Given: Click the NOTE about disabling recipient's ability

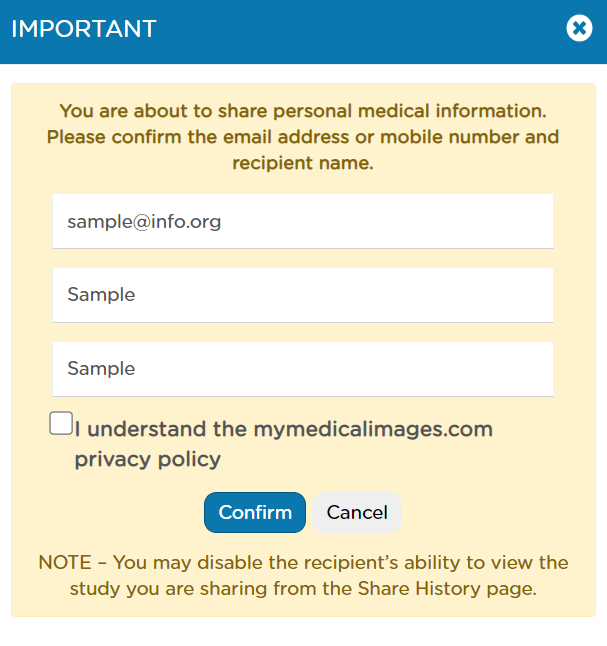Looking at the screenshot, I should coord(303,562).
